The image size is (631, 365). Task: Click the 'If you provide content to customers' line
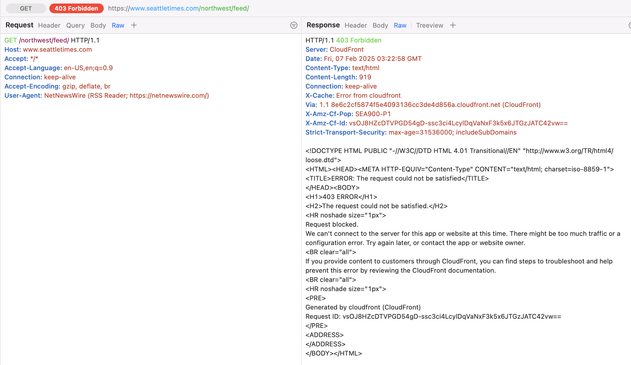[x=459, y=266]
